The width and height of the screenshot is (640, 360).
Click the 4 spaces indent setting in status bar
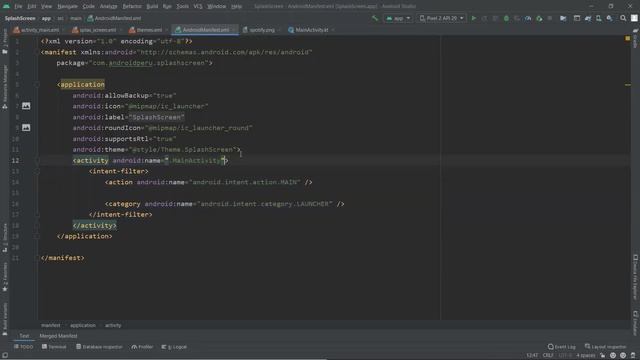click(586, 355)
